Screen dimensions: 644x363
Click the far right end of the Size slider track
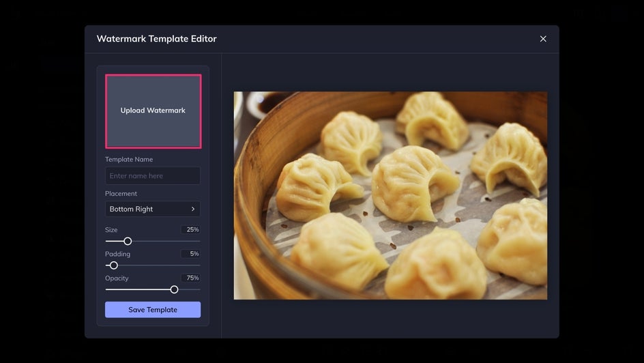[199, 241]
